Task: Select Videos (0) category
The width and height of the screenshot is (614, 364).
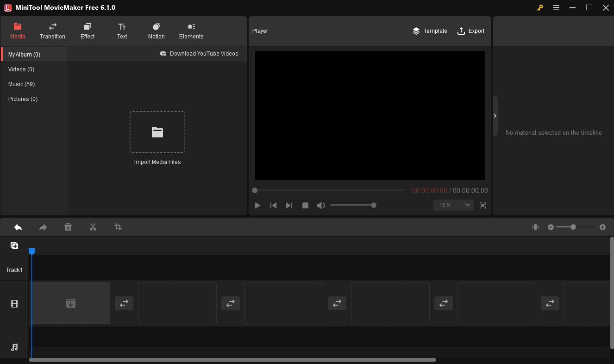Action: click(34, 69)
